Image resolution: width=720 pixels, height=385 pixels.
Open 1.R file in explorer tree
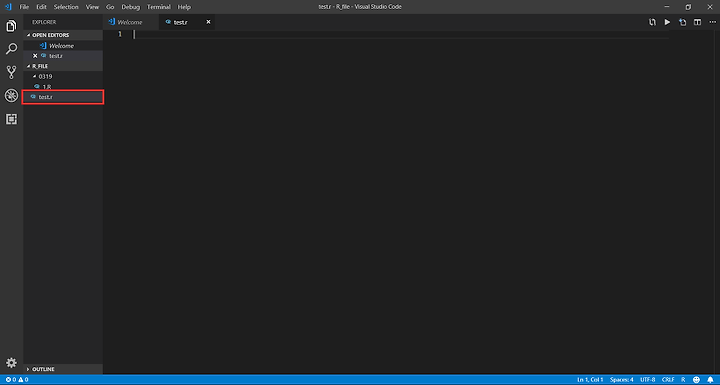63,86
